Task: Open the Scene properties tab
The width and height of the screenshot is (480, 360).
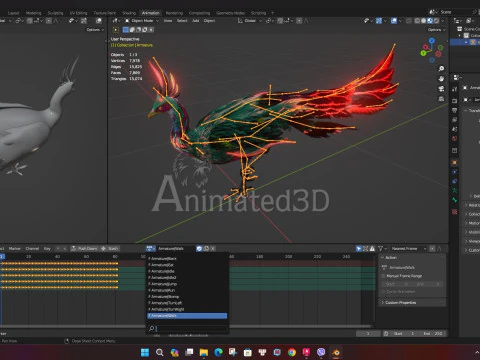Action: tap(455, 129)
